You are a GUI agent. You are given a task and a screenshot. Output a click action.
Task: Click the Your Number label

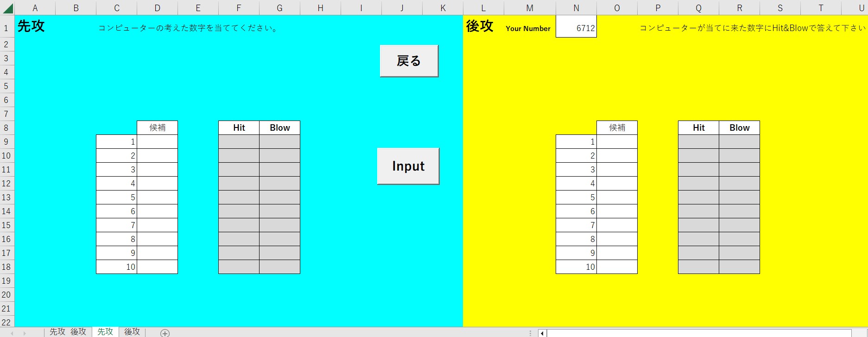click(528, 28)
